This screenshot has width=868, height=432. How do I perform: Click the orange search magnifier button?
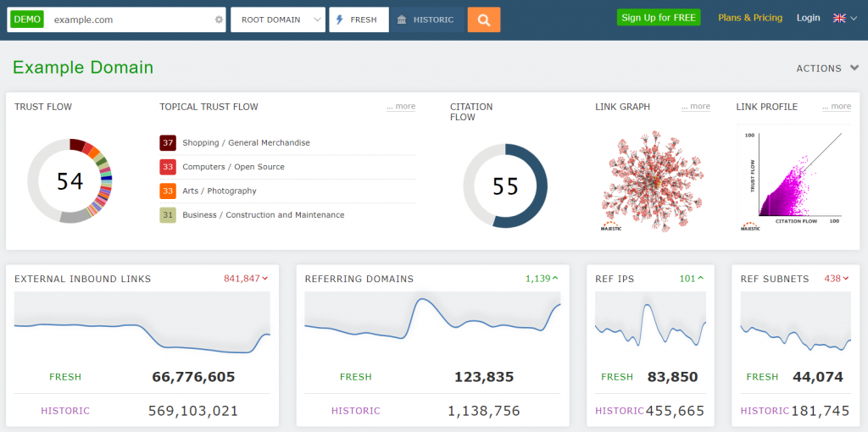click(484, 20)
